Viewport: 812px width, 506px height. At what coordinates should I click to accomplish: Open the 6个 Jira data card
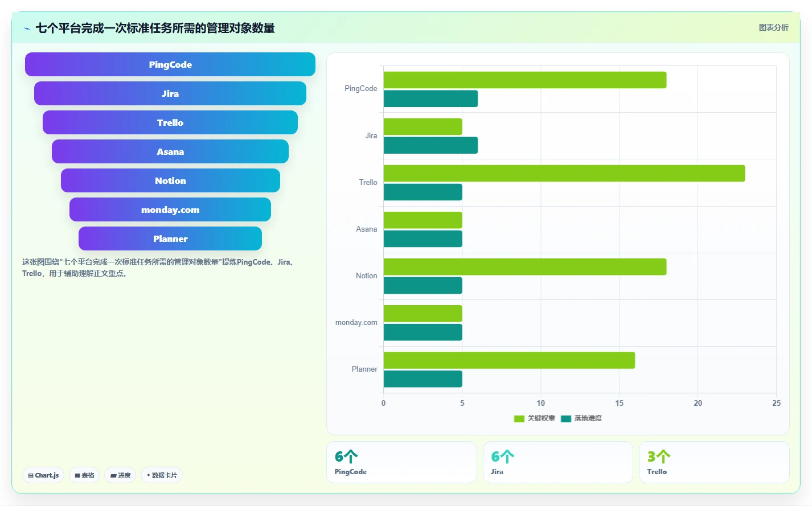(558, 462)
